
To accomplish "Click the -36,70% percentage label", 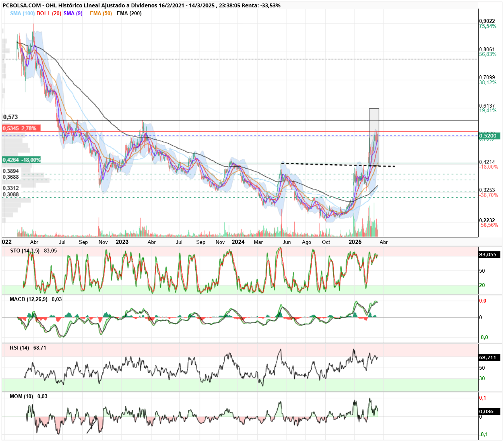I will click(x=488, y=195).
